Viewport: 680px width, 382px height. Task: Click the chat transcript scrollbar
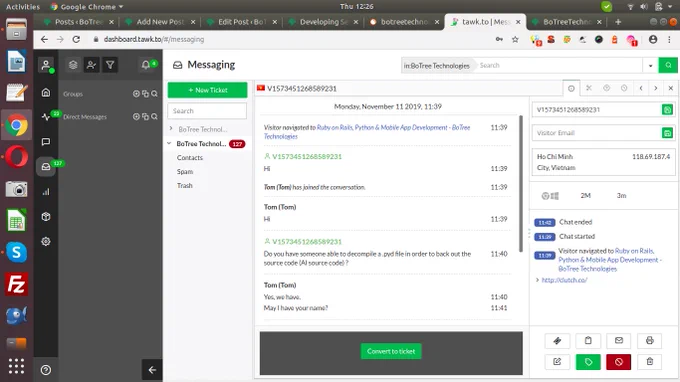pyautogui.click(x=521, y=183)
